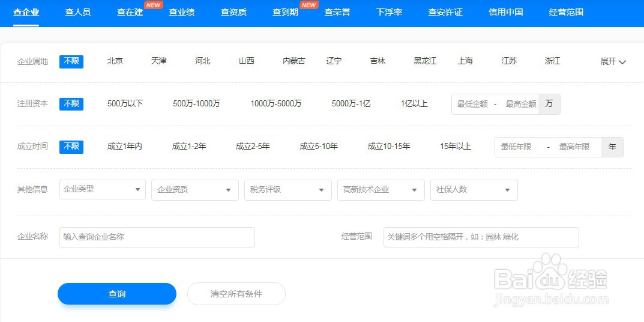Select 不限 for 企业属地
The height and width of the screenshot is (322, 644).
point(71,62)
